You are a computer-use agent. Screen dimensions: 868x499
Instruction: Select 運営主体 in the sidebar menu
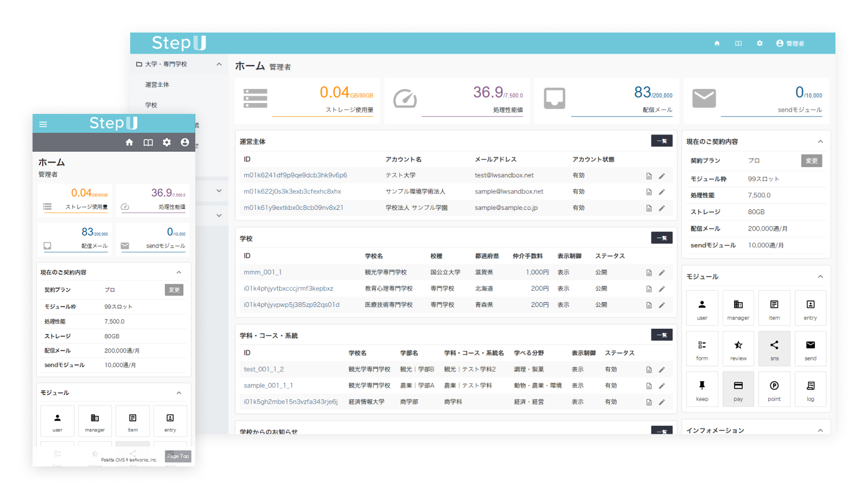157,85
